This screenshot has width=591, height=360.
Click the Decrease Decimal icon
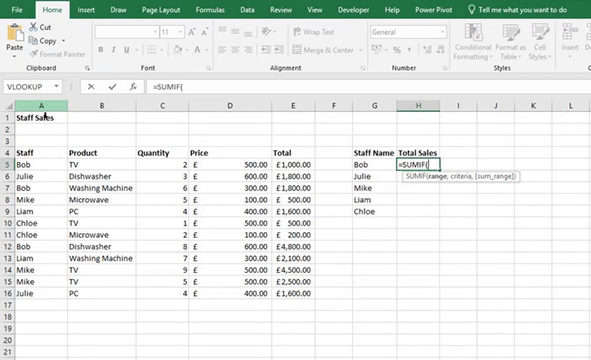click(x=440, y=49)
